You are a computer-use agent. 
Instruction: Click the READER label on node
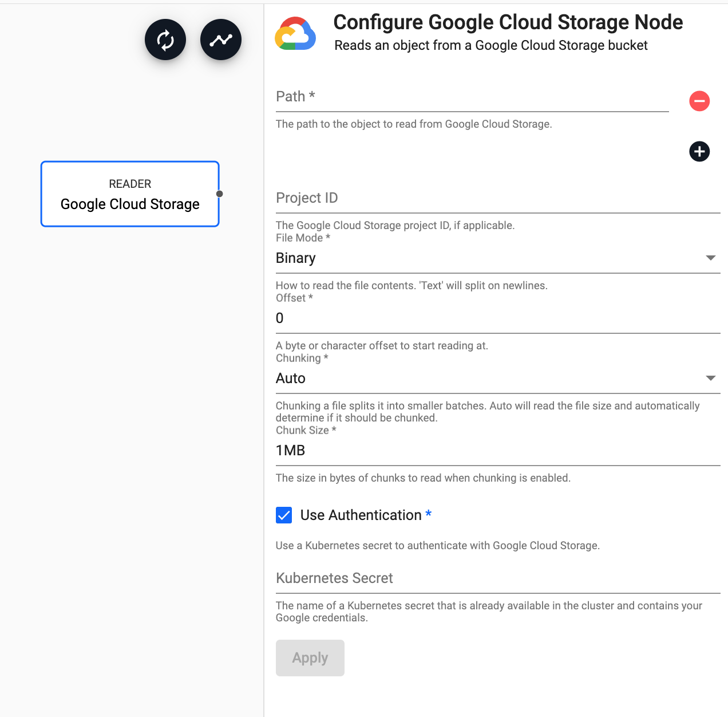[x=130, y=184]
